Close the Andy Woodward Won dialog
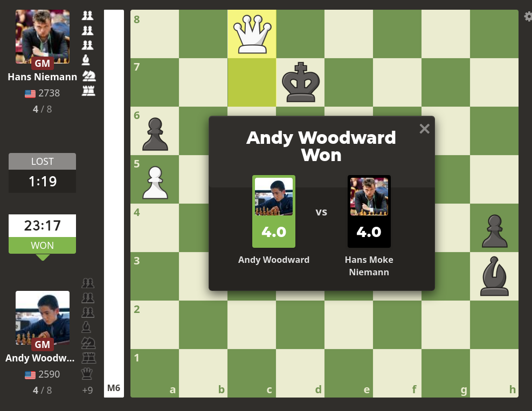The image size is (532, 411). point(424,129)
